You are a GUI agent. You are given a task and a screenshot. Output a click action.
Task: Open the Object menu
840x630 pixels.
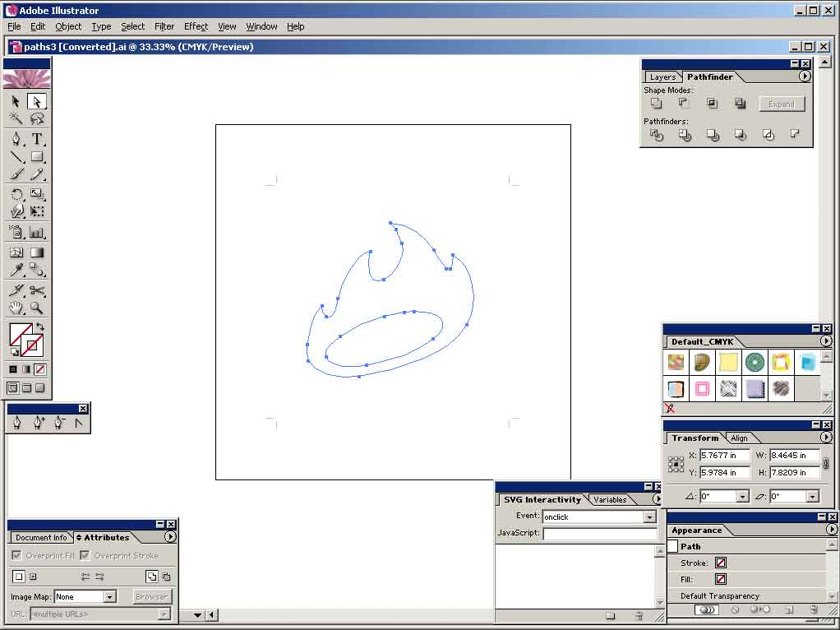point(68,26)
